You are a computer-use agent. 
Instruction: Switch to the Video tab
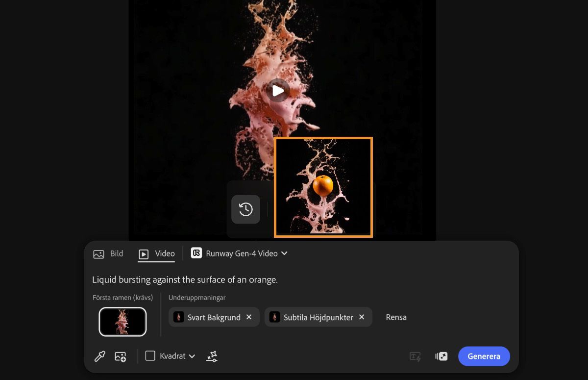(157, 253)
